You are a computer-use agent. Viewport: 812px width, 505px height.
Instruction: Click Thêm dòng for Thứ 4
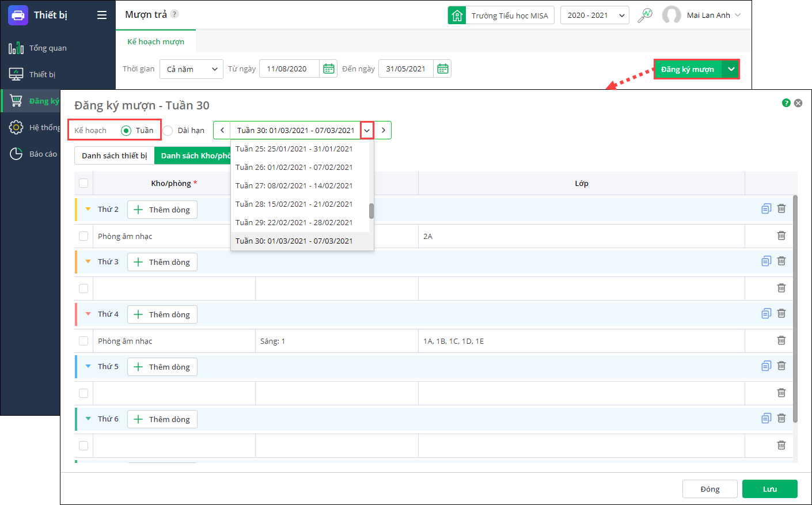162,314
